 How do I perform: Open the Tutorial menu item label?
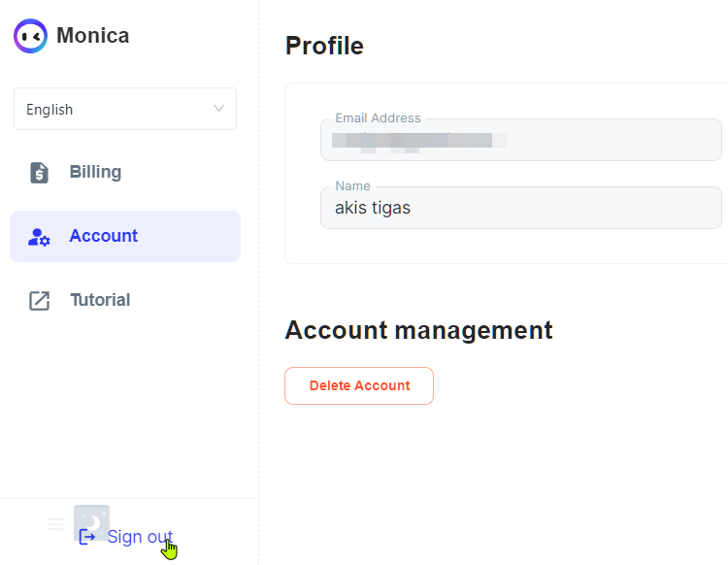[100, 300]
